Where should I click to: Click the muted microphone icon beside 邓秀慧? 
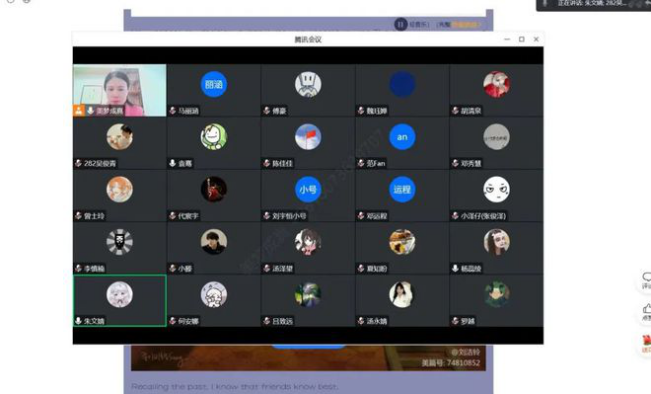pos(455,163)
